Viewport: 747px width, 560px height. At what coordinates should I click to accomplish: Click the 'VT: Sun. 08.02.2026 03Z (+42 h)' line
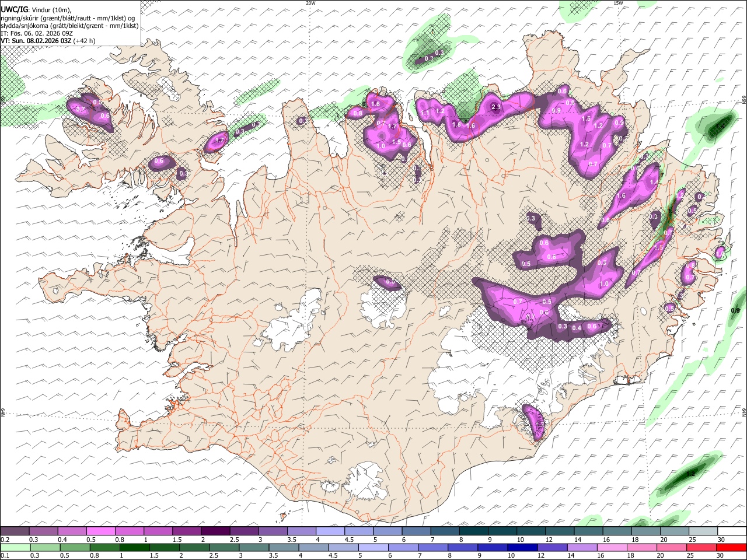point(48,41)
